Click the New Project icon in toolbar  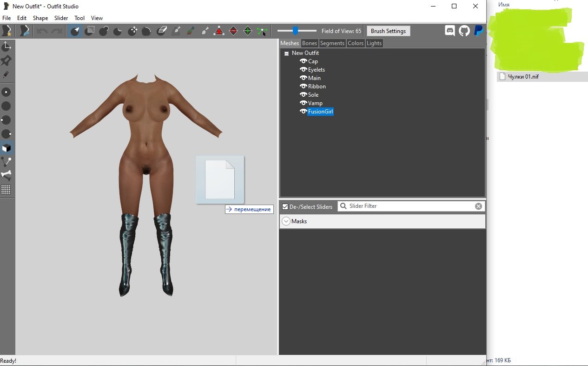7,31
